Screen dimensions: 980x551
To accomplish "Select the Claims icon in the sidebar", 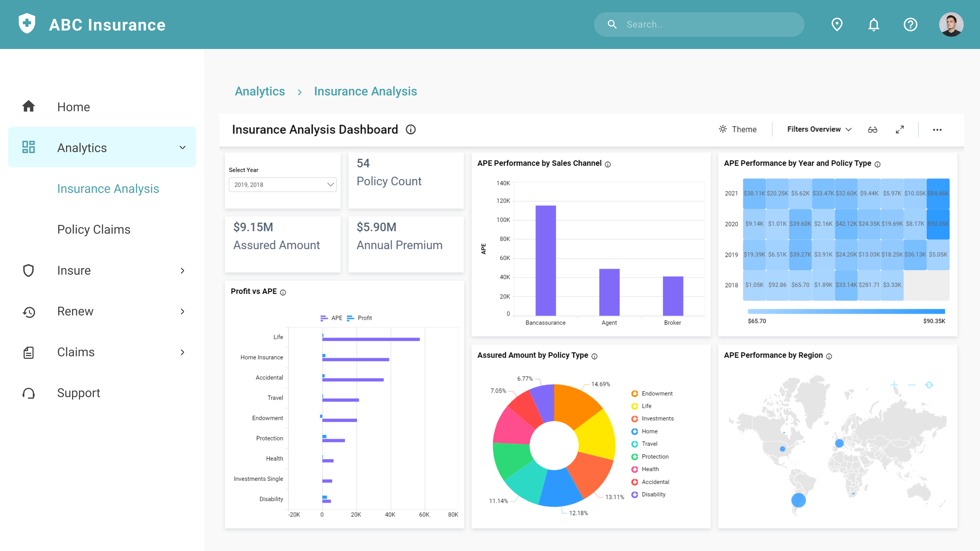I will [29, 352].
